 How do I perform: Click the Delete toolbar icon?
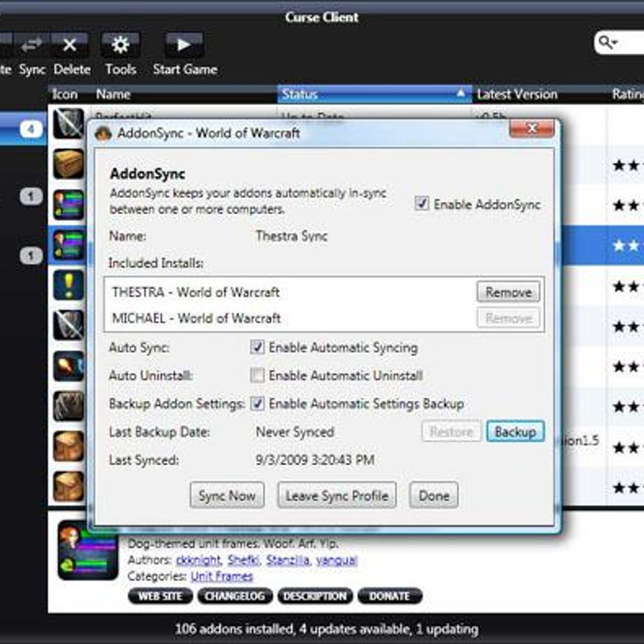[70, 45]
